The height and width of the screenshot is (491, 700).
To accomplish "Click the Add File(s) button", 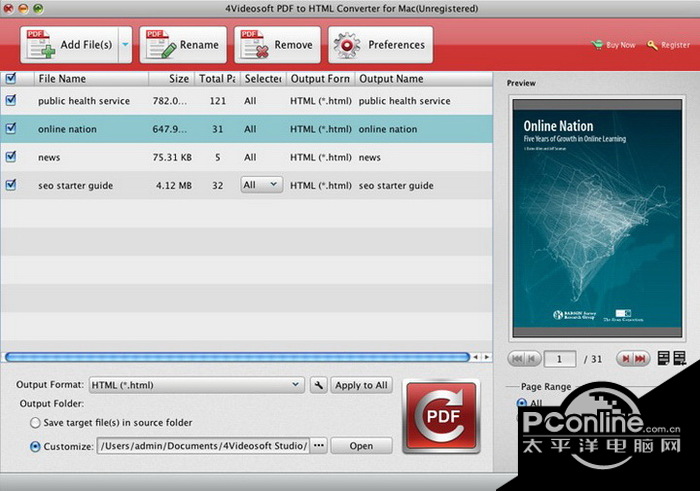I will point(69,45).
